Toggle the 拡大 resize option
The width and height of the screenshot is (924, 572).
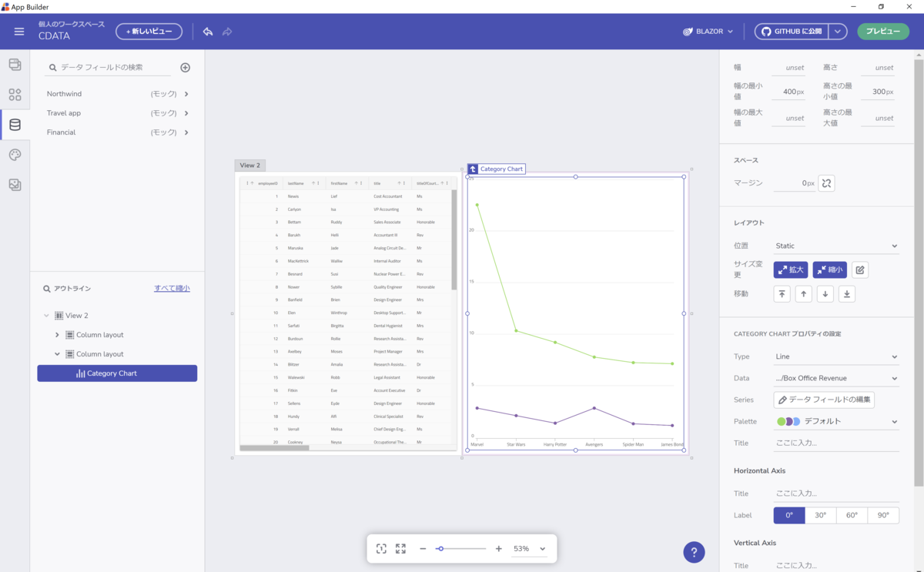coord(791,270)
